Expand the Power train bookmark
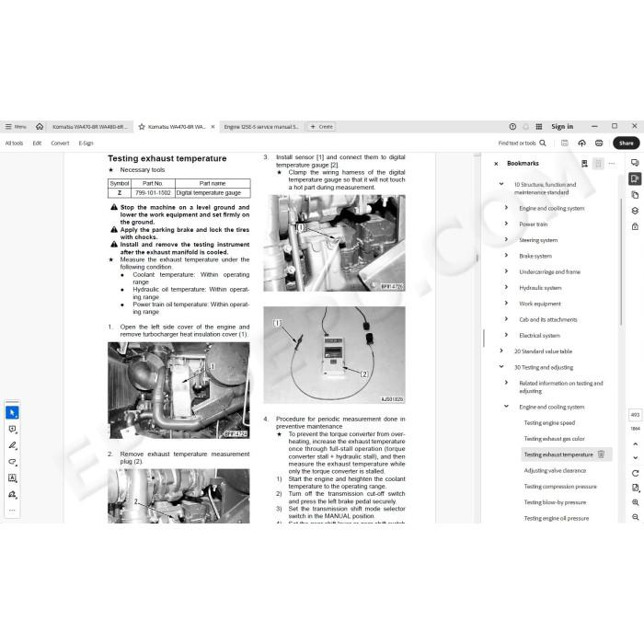 pos(506,224)
